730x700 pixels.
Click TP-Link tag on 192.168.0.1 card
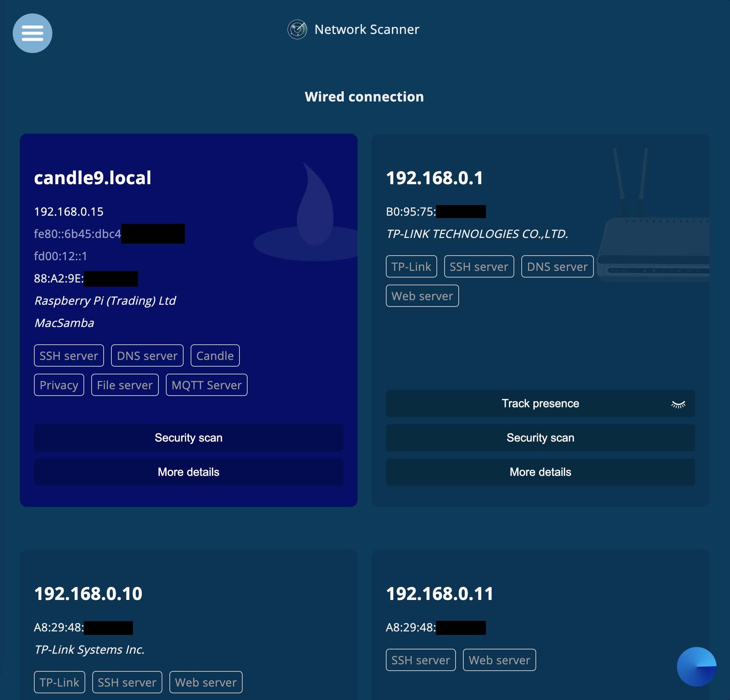tap(411, 267)
